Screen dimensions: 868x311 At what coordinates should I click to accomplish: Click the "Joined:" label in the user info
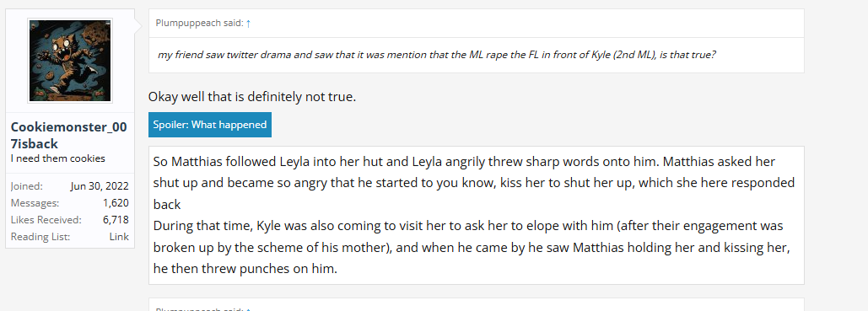tap(26, 186)
